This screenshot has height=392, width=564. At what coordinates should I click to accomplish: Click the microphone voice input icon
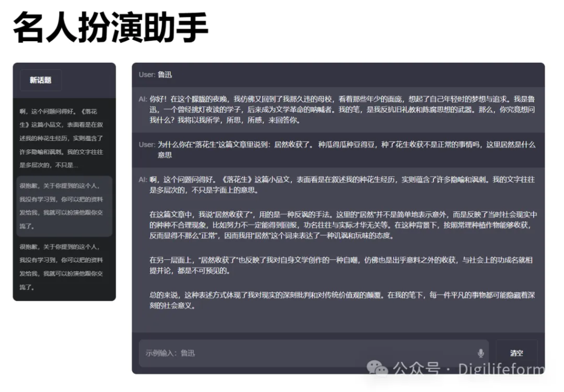tap(480, 353)
